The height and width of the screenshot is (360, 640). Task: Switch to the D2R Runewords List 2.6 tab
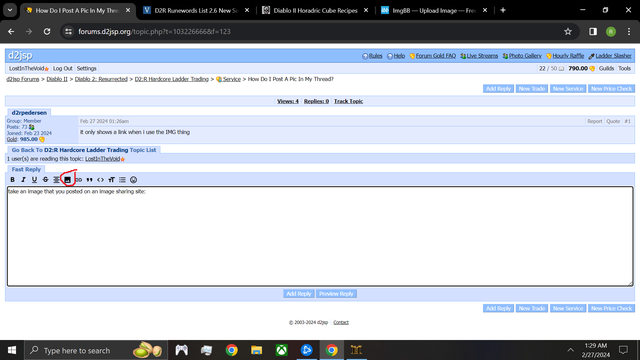[196, 10]
